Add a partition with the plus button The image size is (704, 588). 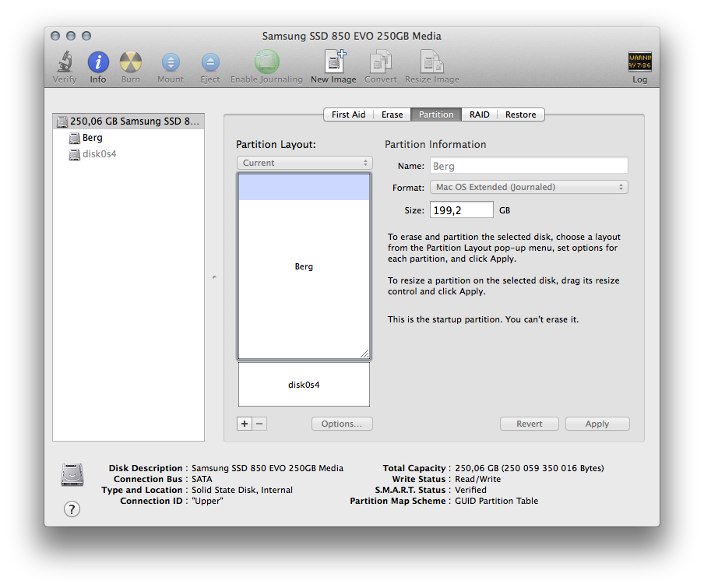245,424
